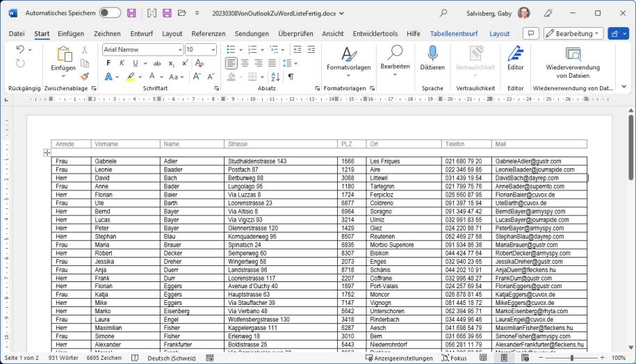Open the Einfügen ribbon tab
The image size is (636, 364).
(71, 33)
